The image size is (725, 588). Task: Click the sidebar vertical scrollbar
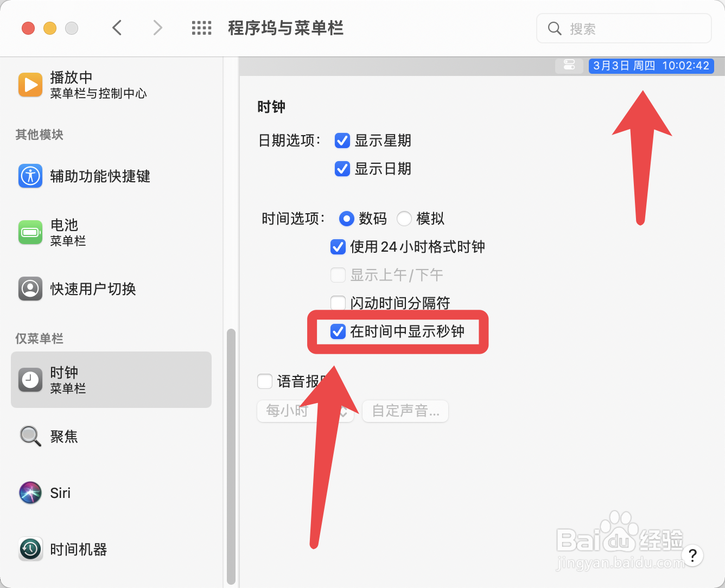point(231,456)
